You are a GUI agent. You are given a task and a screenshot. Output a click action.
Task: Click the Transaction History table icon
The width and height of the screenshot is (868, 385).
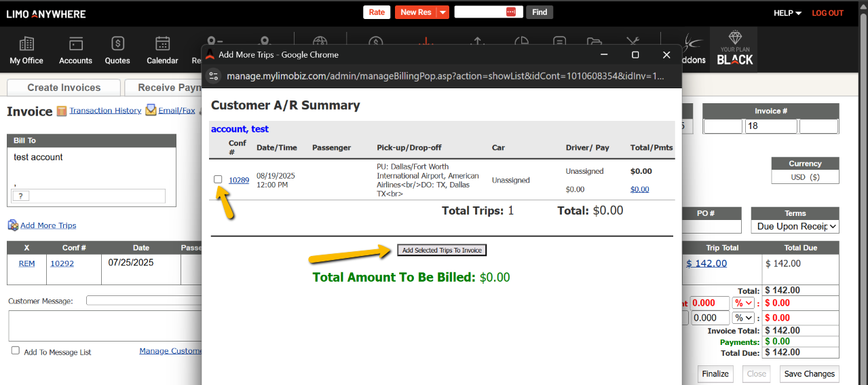pyautogui.click(x=62, y=111)
